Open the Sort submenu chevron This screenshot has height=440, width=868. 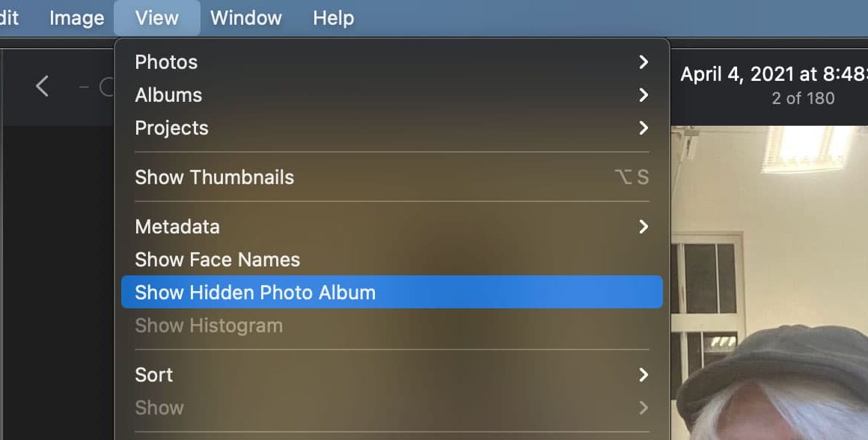click(x=644, y=375)
